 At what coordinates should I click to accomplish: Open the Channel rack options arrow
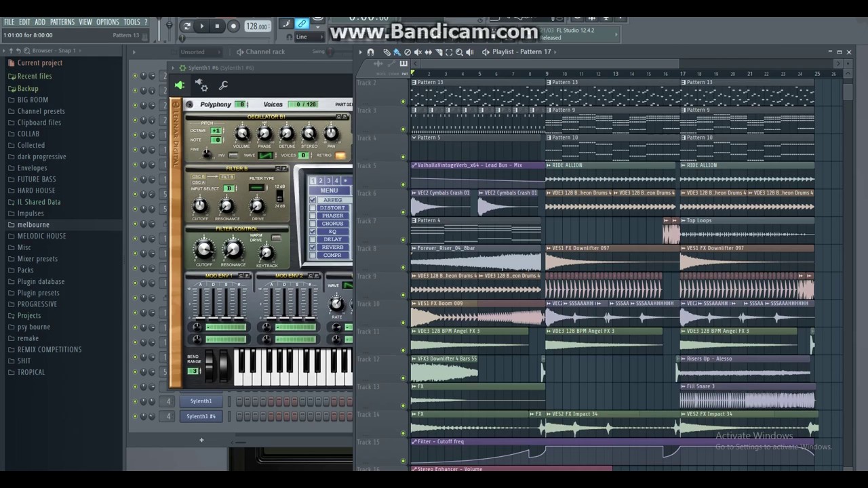134,52
